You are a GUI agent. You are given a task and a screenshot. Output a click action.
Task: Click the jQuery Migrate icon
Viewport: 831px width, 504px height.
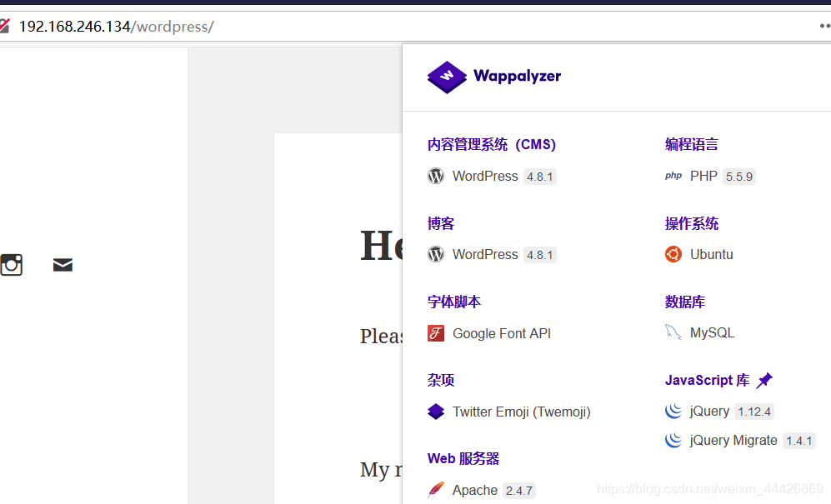click(x=673, y=441)
